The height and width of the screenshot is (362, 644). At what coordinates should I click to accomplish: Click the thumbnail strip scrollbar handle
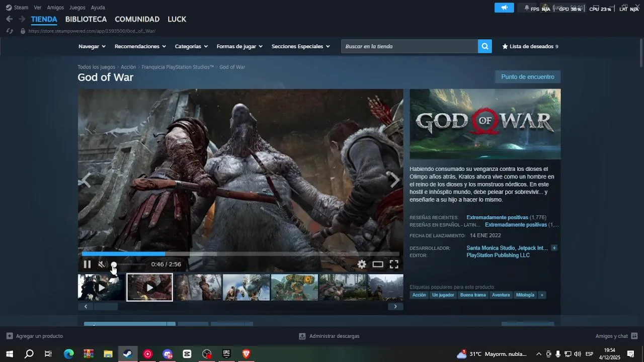pos(106,307)
